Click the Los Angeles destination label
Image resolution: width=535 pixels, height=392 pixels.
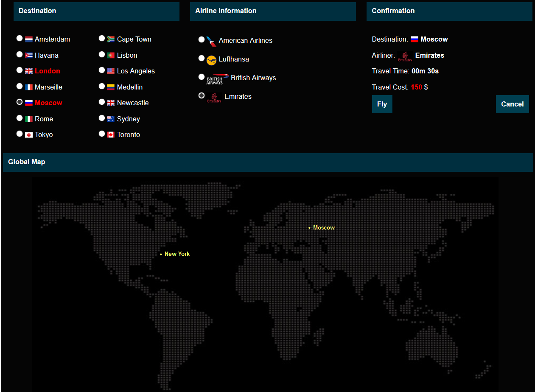coord(136,71)
